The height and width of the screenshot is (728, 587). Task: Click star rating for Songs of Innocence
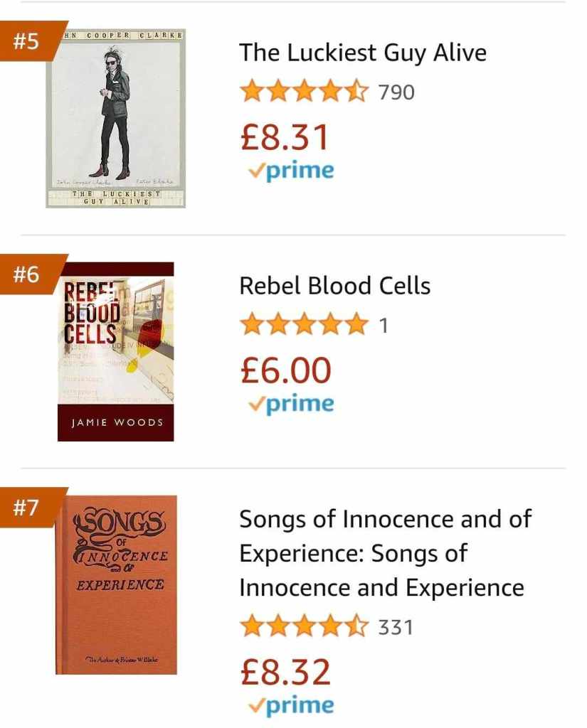coord(304,627)
